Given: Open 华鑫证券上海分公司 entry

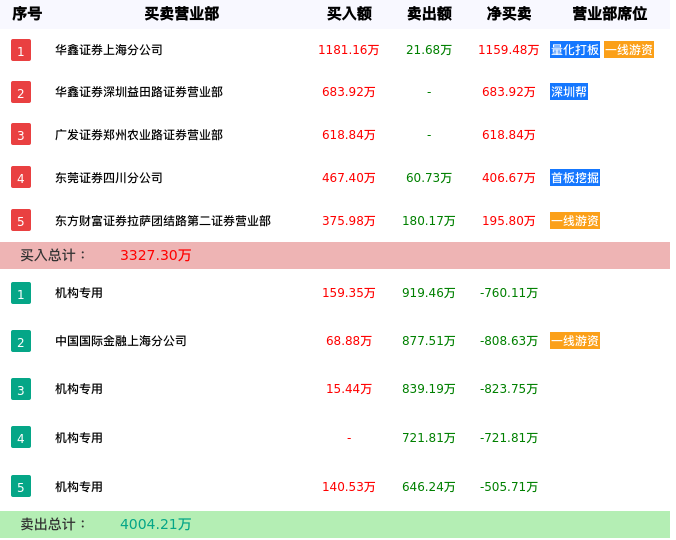Looking at the screenshot, I should tap(109, 50).
